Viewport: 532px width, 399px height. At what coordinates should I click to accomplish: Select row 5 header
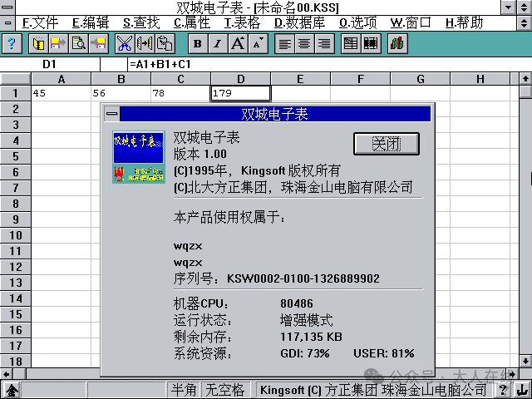(16, 156)
